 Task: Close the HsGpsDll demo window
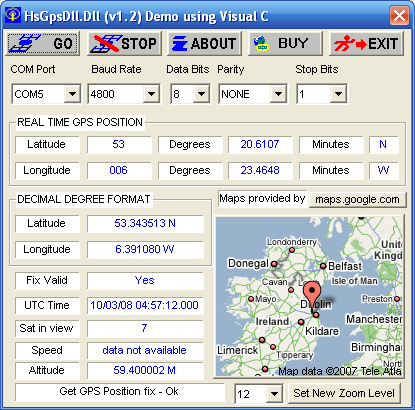[399, 15]
